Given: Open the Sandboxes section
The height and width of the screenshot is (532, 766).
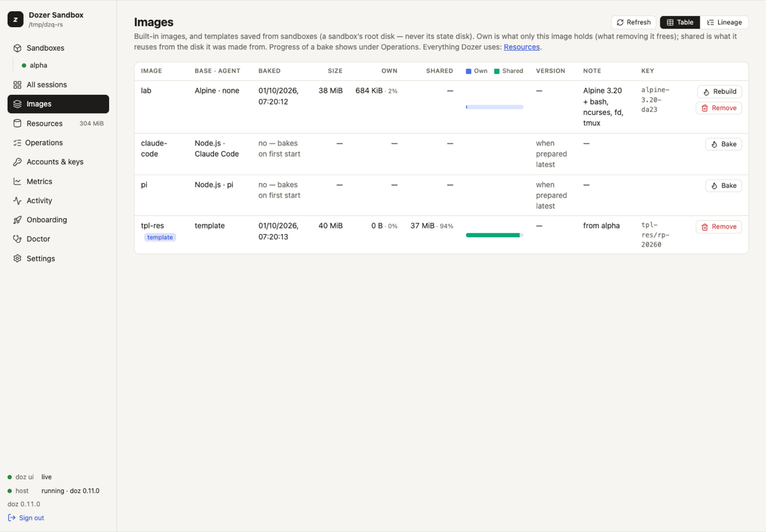Looking at the screenshot, I should pyautogui.click(x=58, y=48).
